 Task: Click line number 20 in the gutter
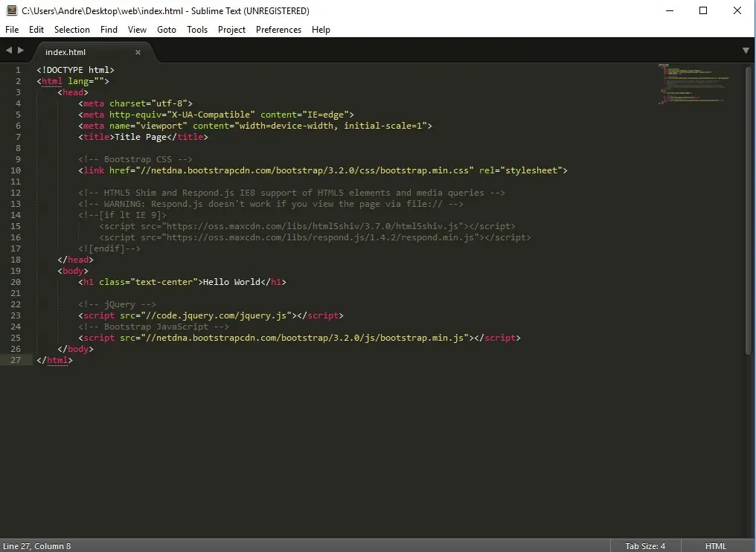16,282
